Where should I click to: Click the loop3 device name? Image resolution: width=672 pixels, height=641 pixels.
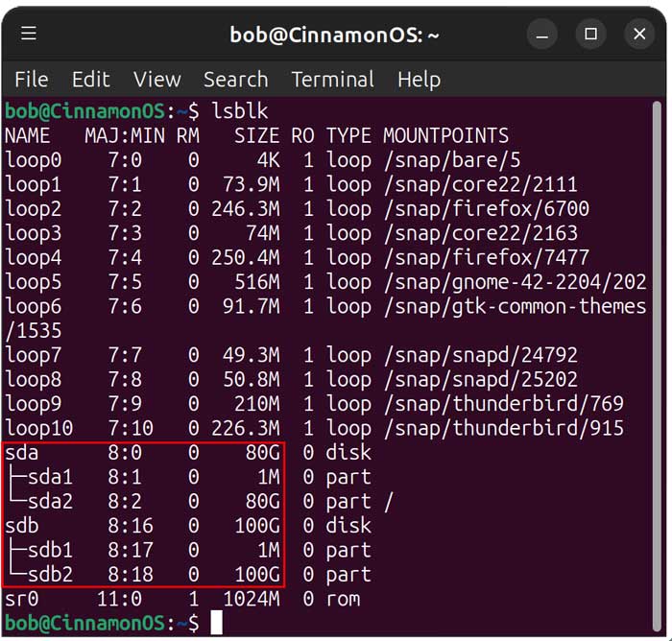point(33,233)
